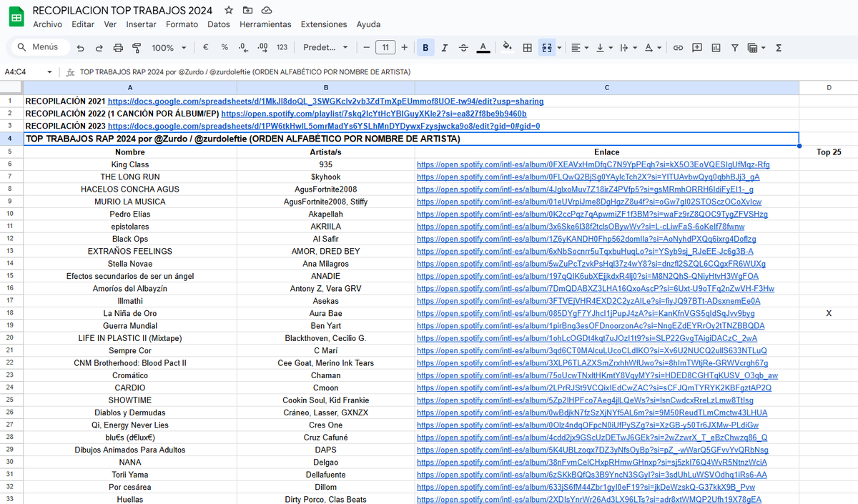Image resolution: width=858 pixels, height=504 pixels.
Task: Check cloud save status icon
Action: [266, 11]
